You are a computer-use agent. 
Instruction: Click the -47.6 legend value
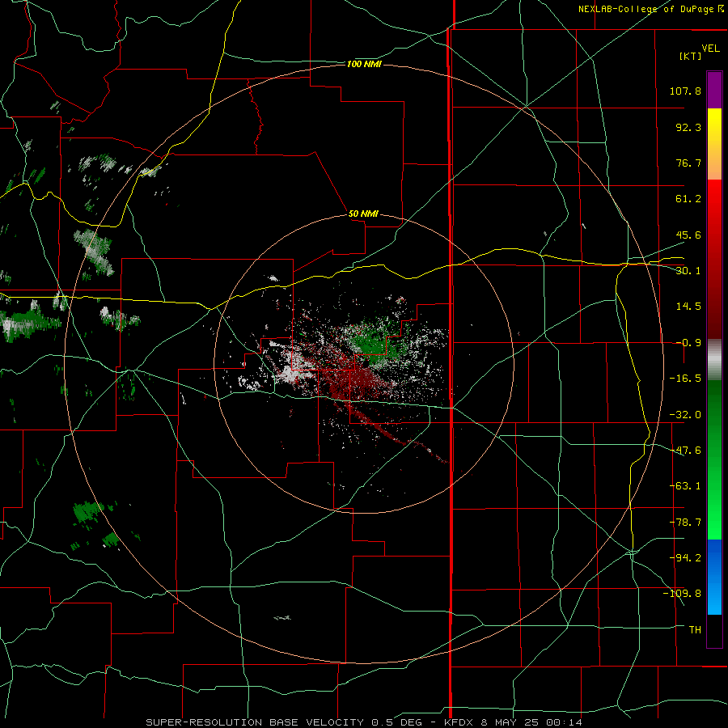(x=685, y=451)
